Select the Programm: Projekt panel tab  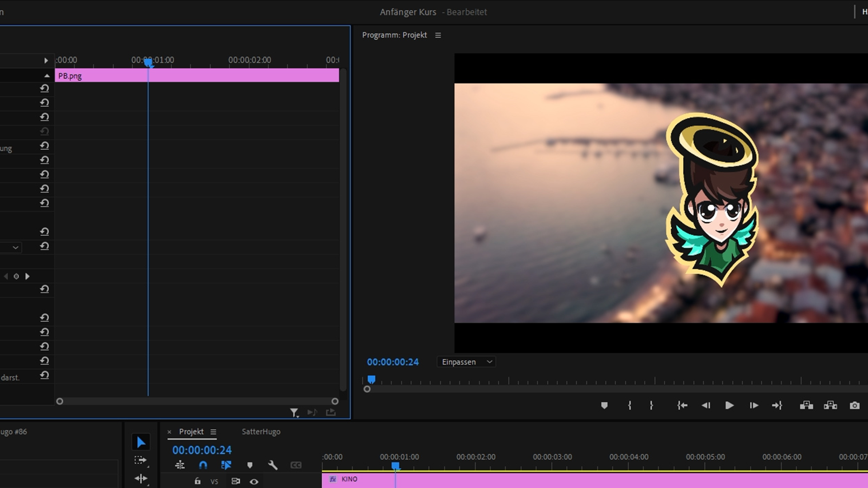[x=394, y=35]
